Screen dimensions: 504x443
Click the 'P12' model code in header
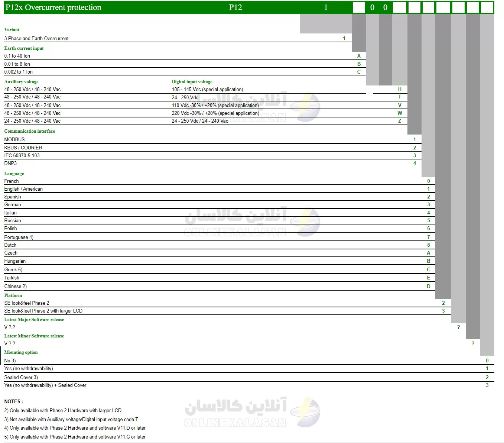(235, 7)
